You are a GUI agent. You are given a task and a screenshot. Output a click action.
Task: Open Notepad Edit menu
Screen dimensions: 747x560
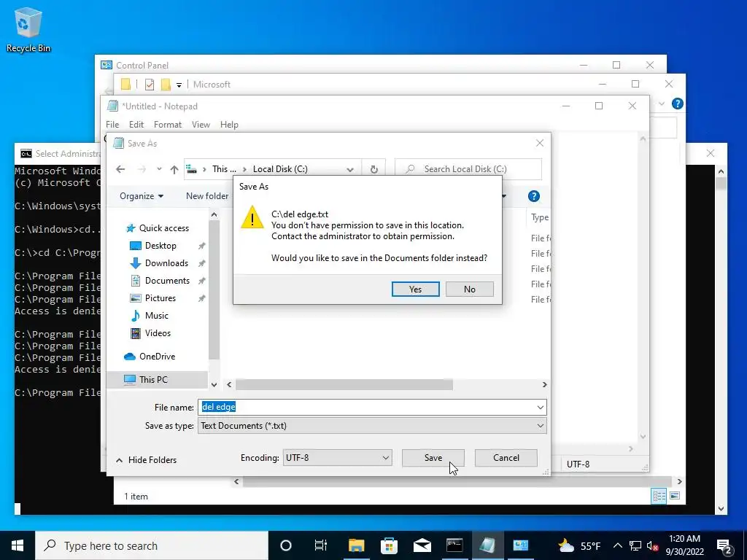click(x=136, y=125)
